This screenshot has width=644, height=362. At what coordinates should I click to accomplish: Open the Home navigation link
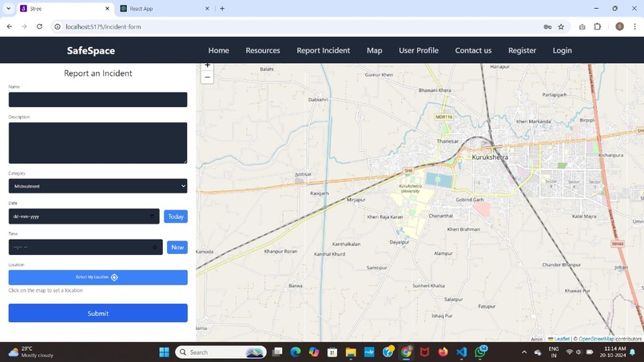click(218, 50)
